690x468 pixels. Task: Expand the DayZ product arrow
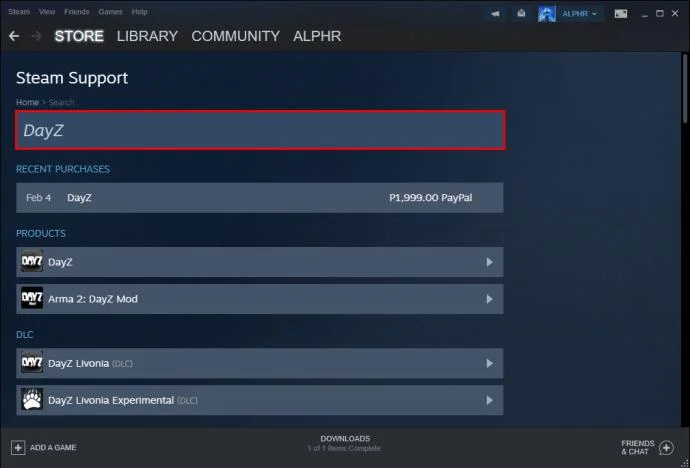tap(489, 262)
